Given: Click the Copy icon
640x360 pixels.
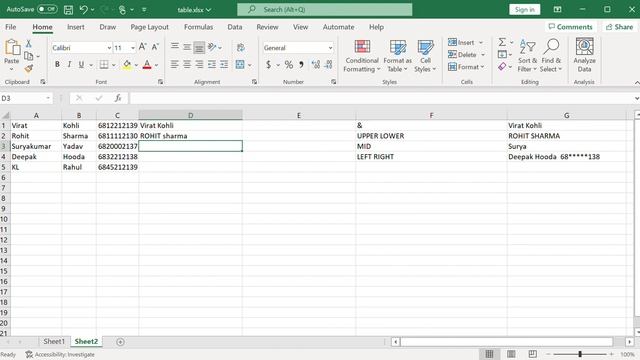Looking at the screenshot, I should [x=29, y=56].
